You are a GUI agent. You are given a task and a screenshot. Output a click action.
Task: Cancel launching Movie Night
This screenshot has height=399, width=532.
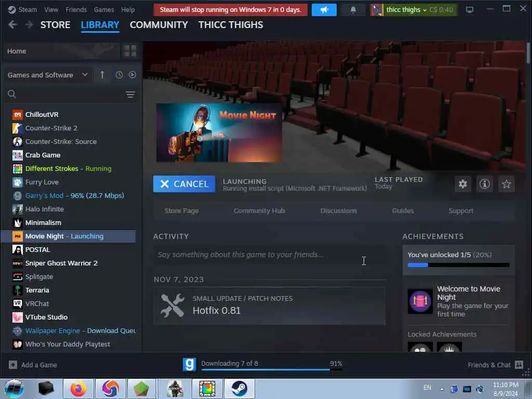(184, 184)
